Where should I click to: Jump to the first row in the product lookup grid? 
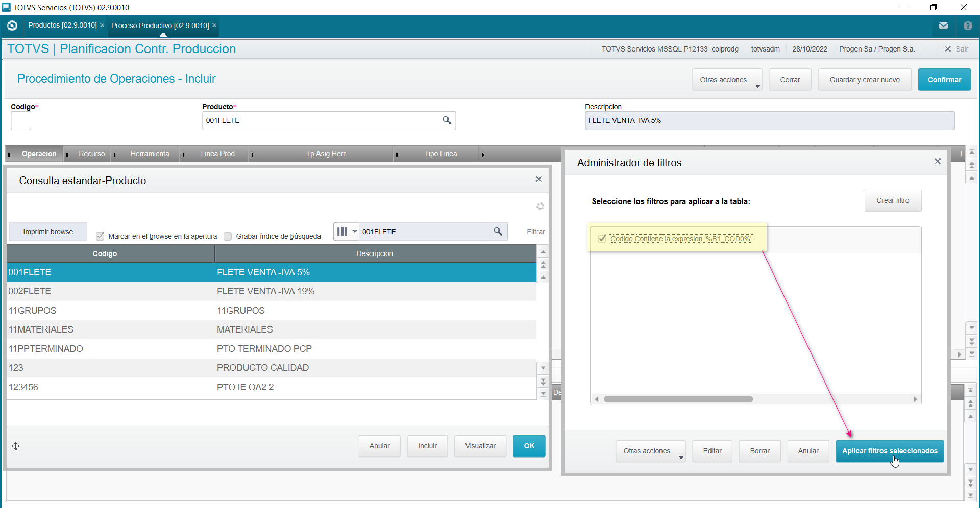tap(543, 252)
